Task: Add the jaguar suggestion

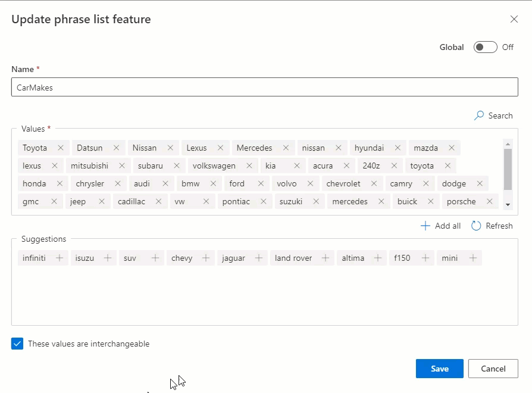Action: pos(258,258)
